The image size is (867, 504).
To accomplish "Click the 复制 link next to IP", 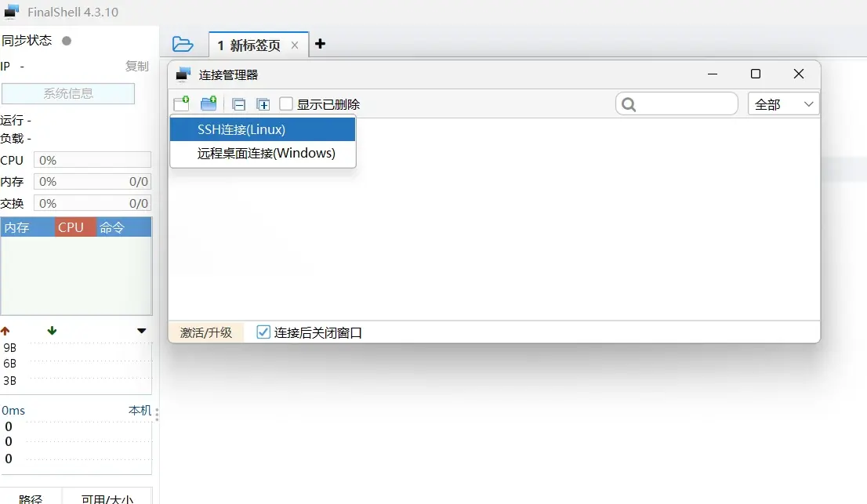I will click(136, 67).
